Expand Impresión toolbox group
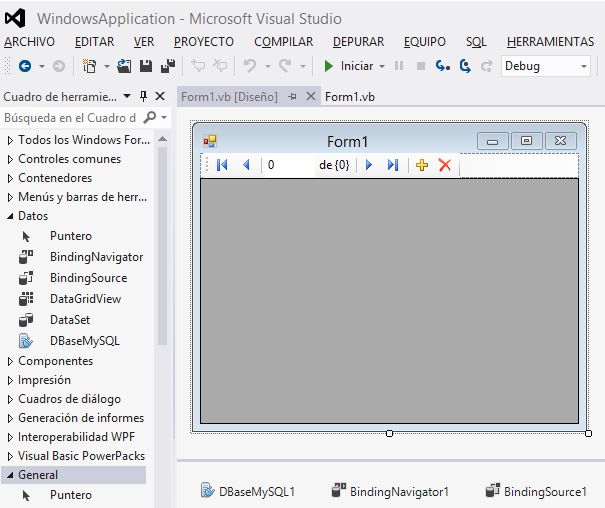605x508 pixels. click(10, 380)
